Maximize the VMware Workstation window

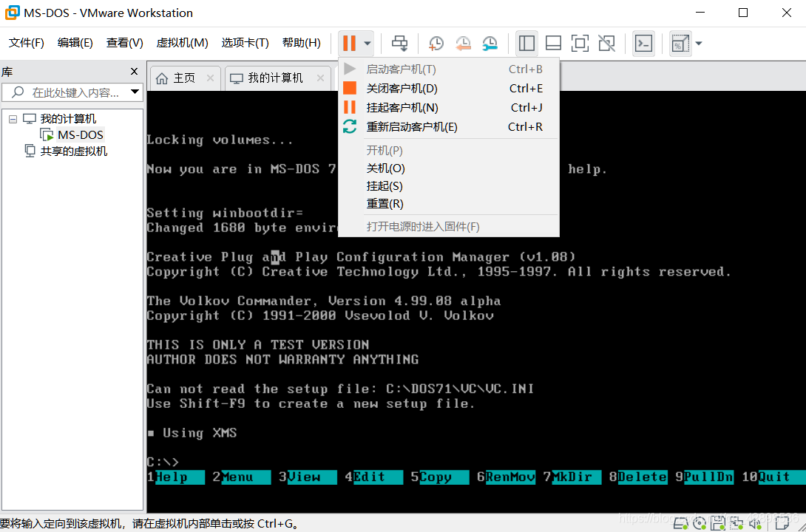tap(742, 13)
